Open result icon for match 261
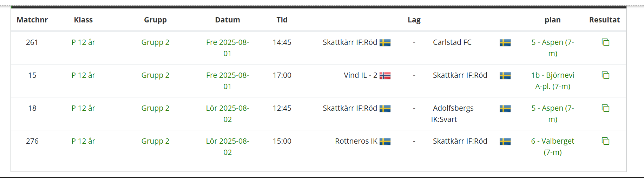 point(605,42)
